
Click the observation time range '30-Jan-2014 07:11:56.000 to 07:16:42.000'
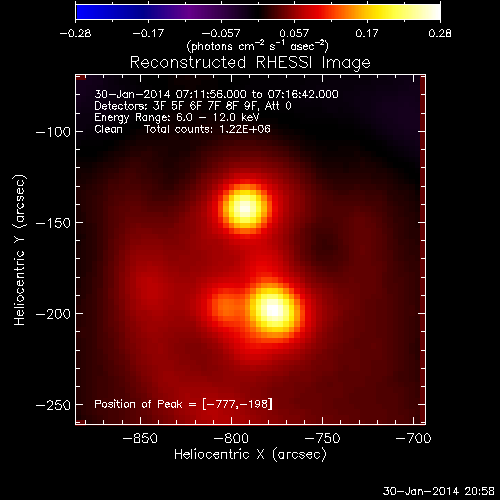[216, 94]
